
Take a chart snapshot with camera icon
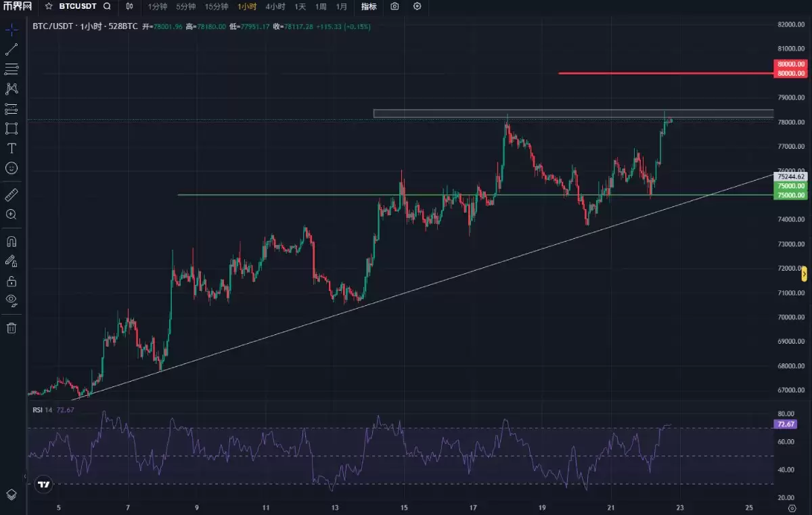tap(394, 6)
